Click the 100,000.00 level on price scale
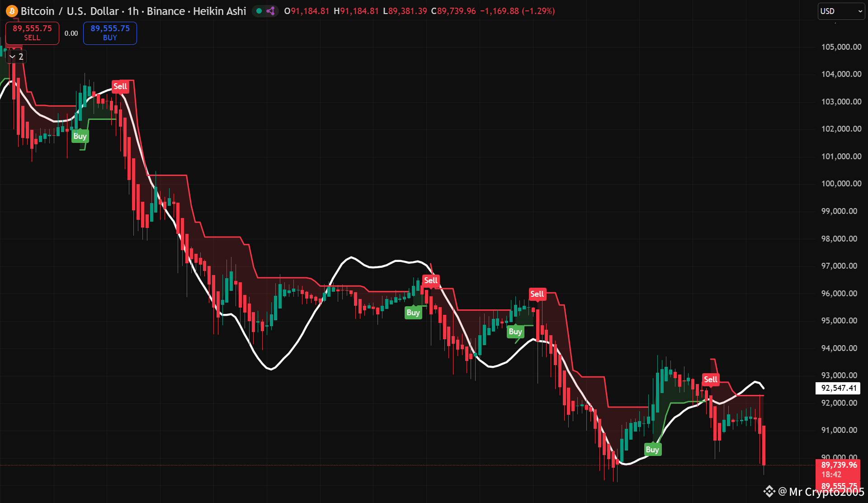The height and width of the screenshot is (503, 868). pyautogui.click(x=841, y=184)
